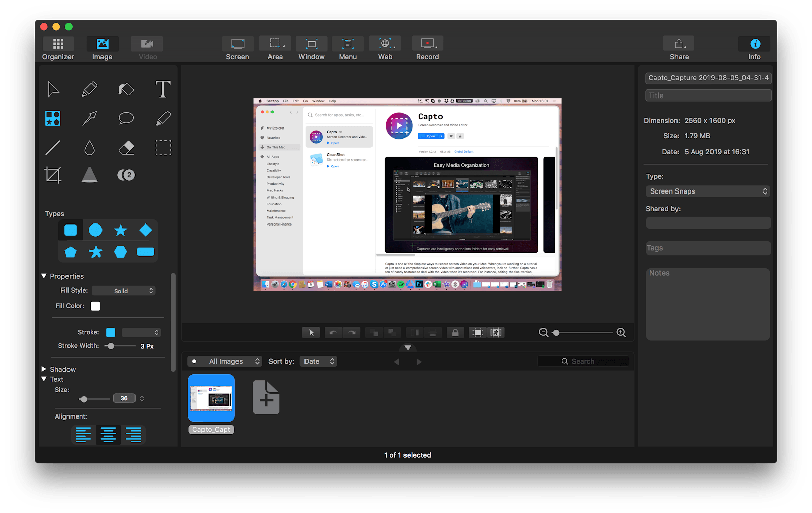Set text alignment to left
The width and height of the screenshot is (812, 513).
click(83, 435)
